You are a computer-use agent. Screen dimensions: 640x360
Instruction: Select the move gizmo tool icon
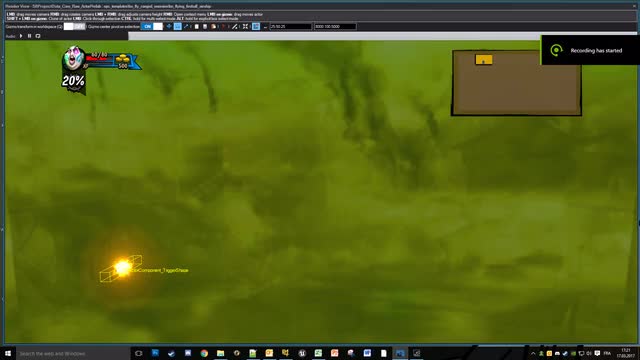pos(169,27)
